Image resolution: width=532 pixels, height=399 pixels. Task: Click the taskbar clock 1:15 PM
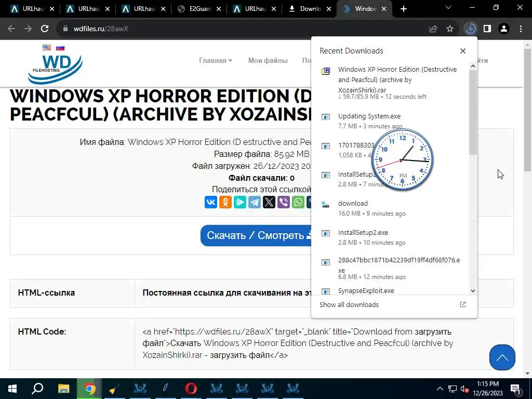tap(488, 389)
